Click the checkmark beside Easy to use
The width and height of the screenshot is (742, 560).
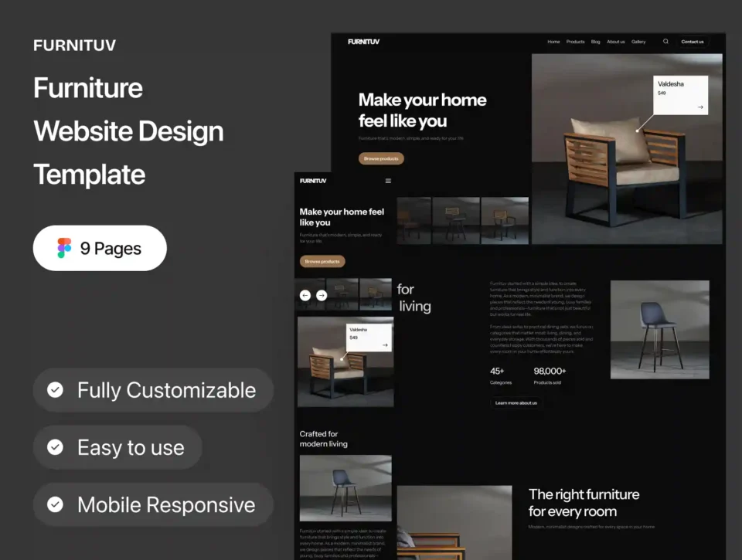point(56,447)
